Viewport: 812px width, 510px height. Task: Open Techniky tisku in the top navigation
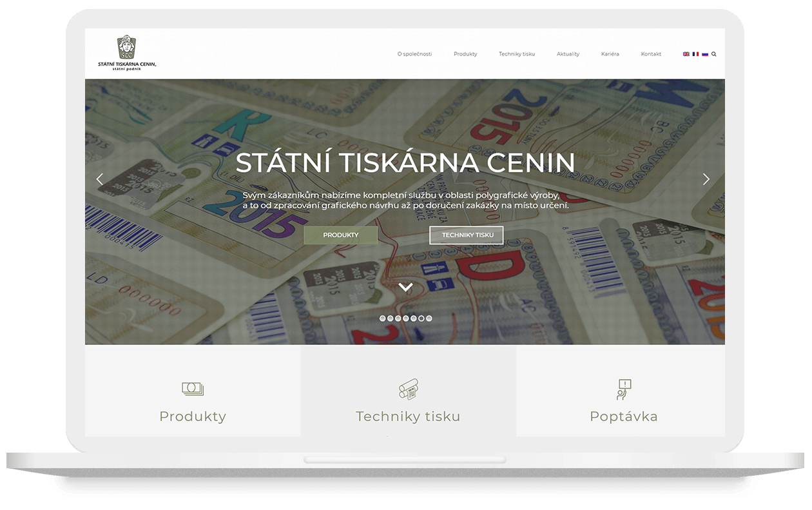pyautogui.click(x=517, y=54)
